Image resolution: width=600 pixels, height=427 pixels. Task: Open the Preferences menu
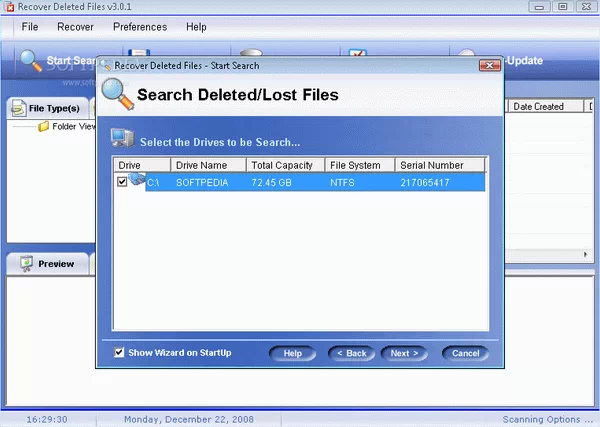(140, 27)
